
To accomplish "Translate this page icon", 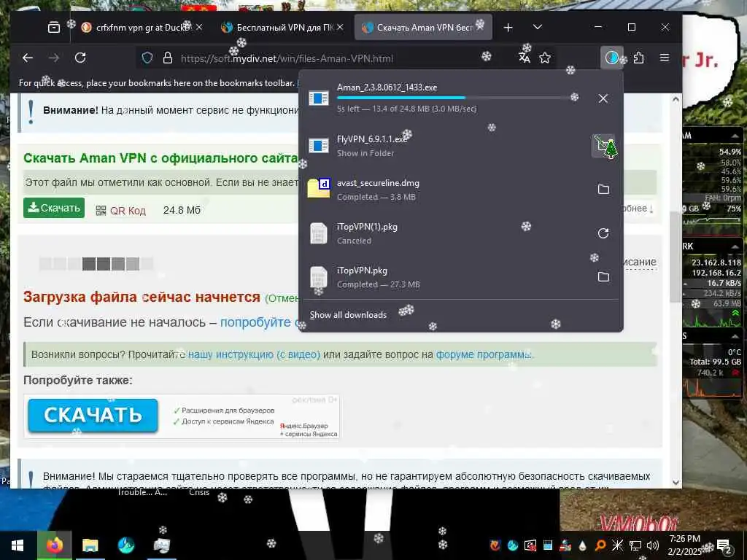I will (x=525, y=58).
